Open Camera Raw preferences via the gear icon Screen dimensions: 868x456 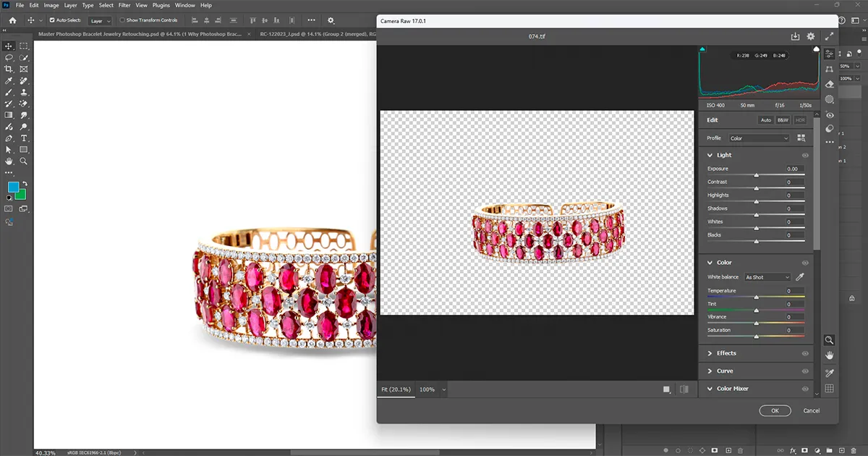point(810,35)
